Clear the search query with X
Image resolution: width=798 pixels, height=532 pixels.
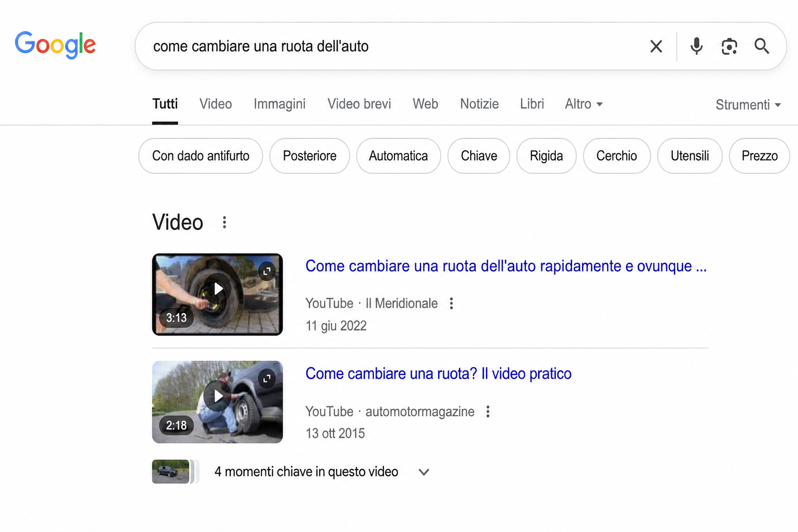[656, 46]
